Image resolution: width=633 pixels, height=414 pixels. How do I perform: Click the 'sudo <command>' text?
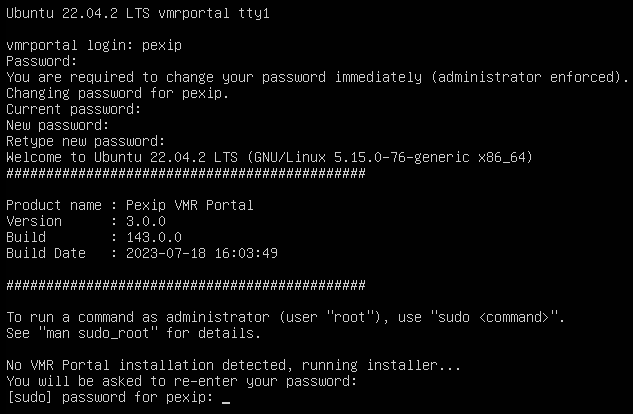pyautogui.click(x=498, y=317)
